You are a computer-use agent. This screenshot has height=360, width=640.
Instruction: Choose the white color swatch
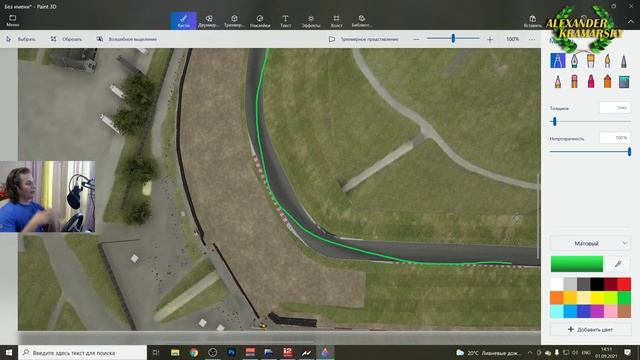click(557, 284)
